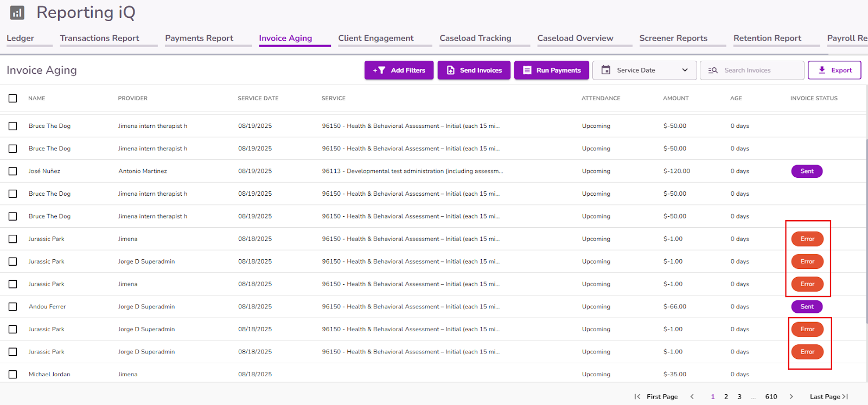This screenshot has width=868, height=405.
Task: Click the download icon in Export button
Action: point(822,70)
